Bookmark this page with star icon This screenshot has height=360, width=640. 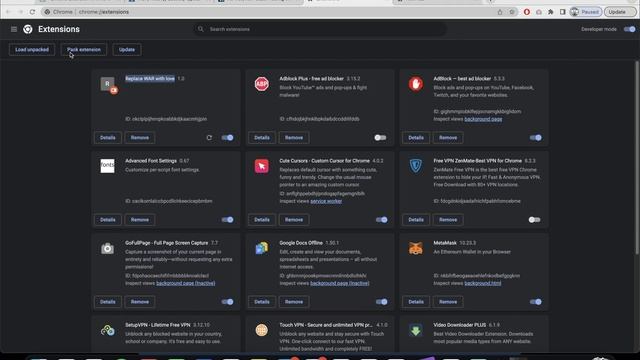[512, 12]
